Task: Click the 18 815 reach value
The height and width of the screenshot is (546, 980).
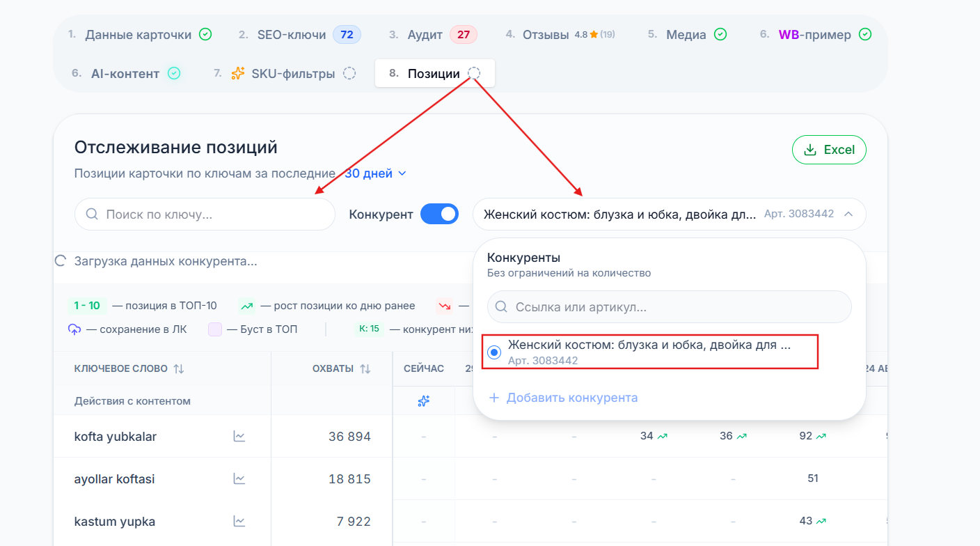Action: pyautogui.click(x=349, y=479)
